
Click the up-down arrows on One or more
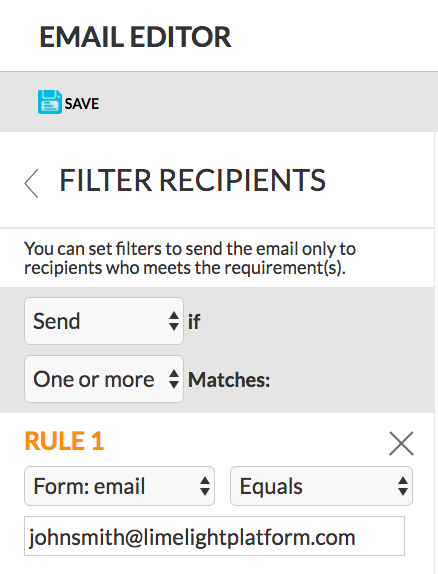[174, 379]
